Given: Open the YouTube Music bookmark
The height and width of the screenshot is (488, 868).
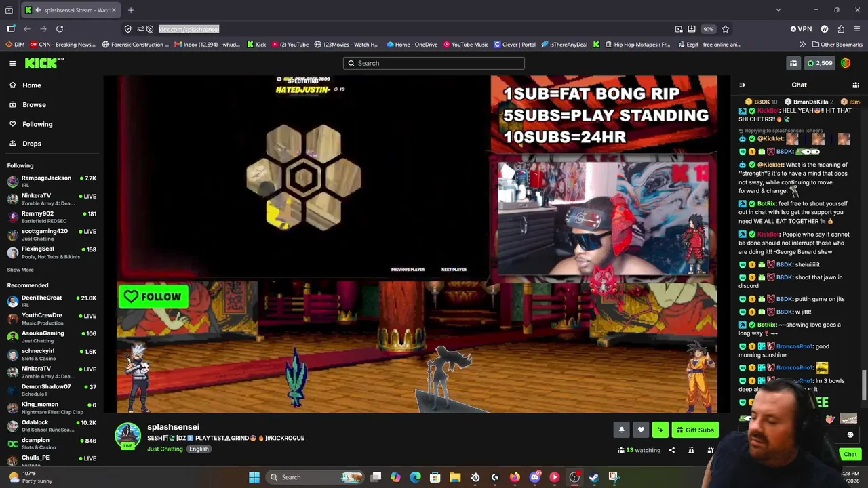Looking at the screenshot, I should [466, 45].
